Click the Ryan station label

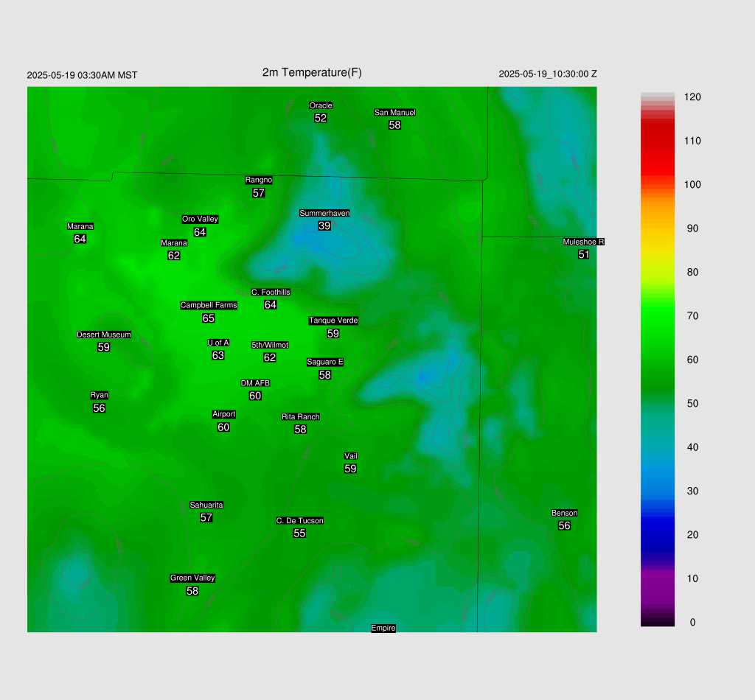[x=100, y=395]
